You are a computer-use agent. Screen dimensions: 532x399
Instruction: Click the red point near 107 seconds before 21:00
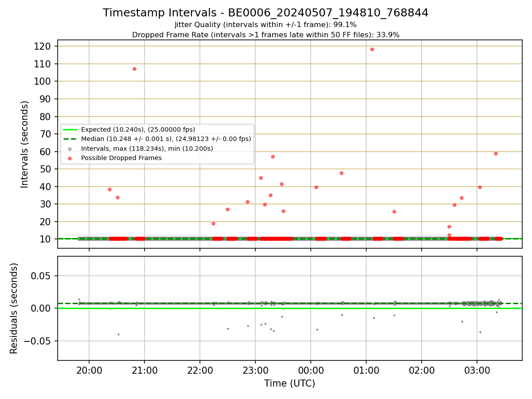tap(134, 69)
